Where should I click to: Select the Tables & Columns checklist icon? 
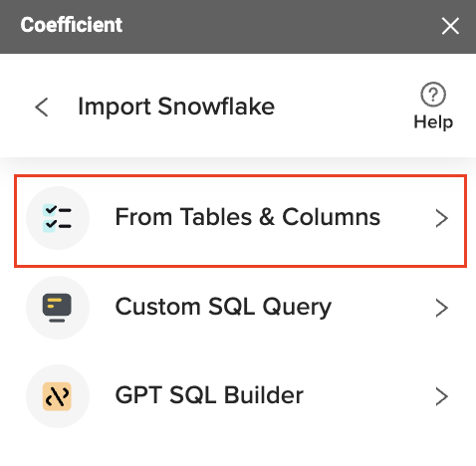point(57,218)
